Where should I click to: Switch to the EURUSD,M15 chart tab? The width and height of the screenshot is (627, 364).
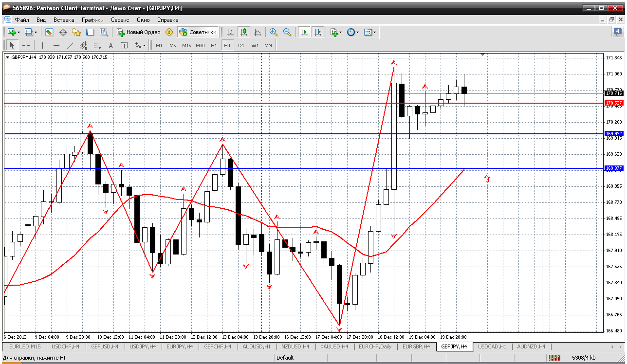[x=24, y=346]
